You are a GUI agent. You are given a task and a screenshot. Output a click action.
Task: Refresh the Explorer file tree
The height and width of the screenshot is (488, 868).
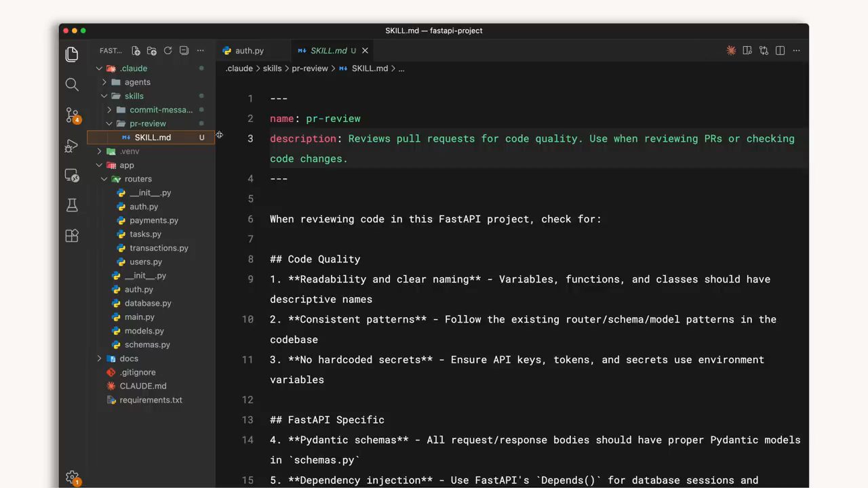pyautogui.click(x=167, y=51)
